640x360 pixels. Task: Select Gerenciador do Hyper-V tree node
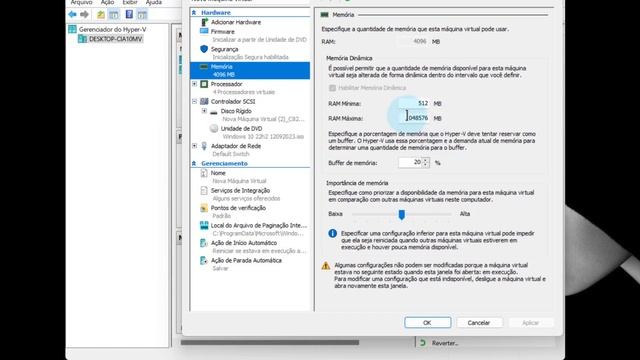(x=112, y=29)
